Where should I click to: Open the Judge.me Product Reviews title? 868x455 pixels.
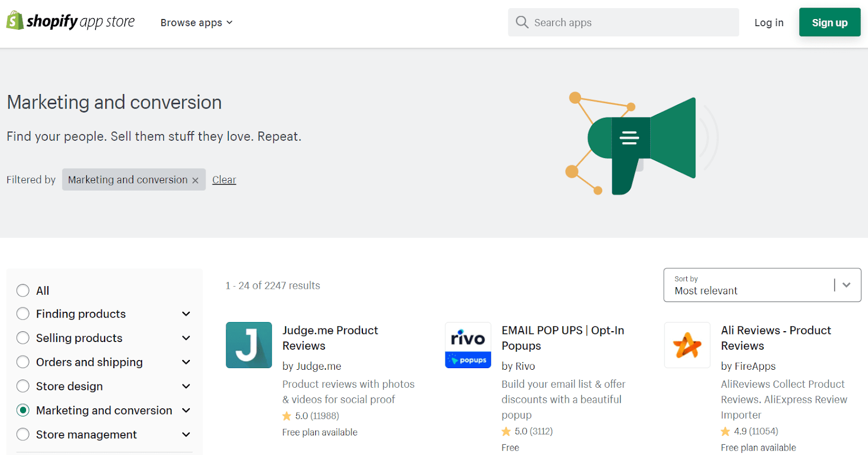pyautogui.click(x=330, y=338)
